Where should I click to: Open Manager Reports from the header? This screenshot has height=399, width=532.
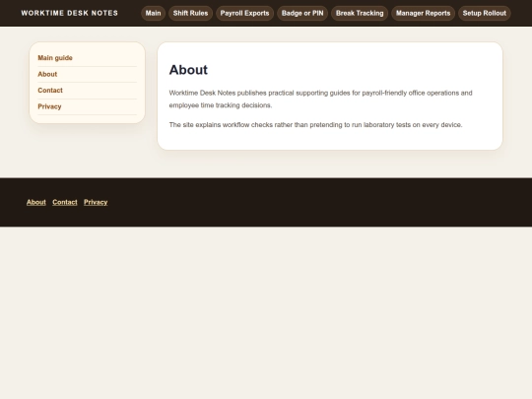(423, 13)
